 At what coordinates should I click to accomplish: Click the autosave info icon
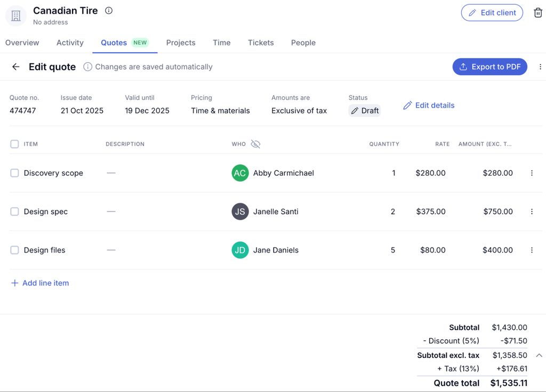(87, 67)
